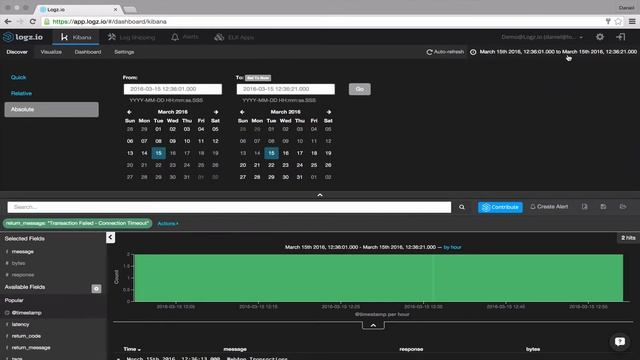The height and width of the screenshot is (360, 640).
Task: Focus the Search query box
Action: (229, 207)
